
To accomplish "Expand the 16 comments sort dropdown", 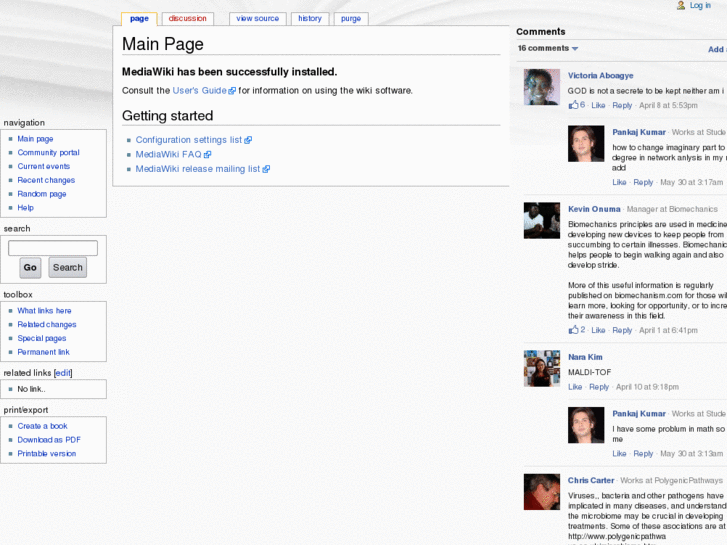I will click(548, 48).
